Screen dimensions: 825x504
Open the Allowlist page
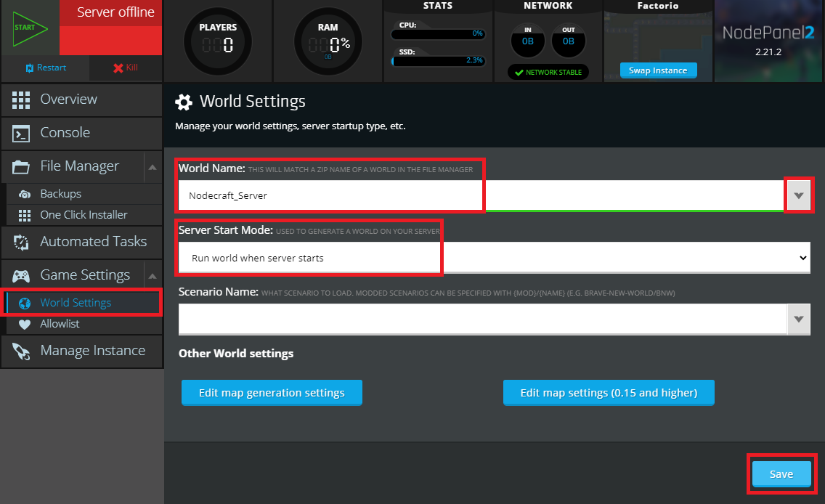tap(84, 324)
